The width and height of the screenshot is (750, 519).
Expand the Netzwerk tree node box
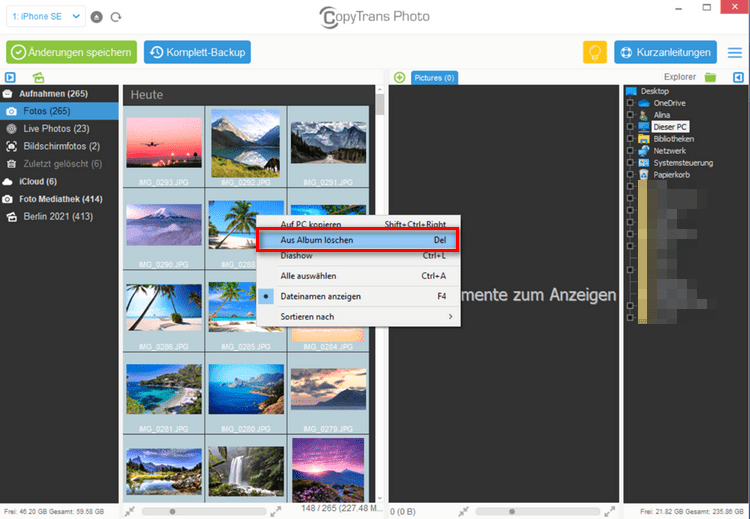point(630,151)
